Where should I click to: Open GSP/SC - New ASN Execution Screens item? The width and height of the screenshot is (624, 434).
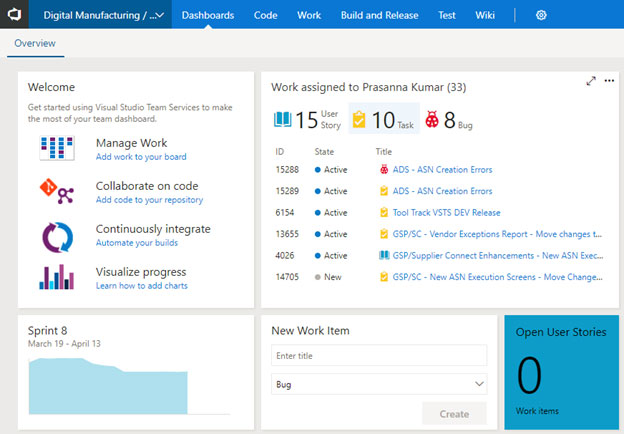coord(497,277)
